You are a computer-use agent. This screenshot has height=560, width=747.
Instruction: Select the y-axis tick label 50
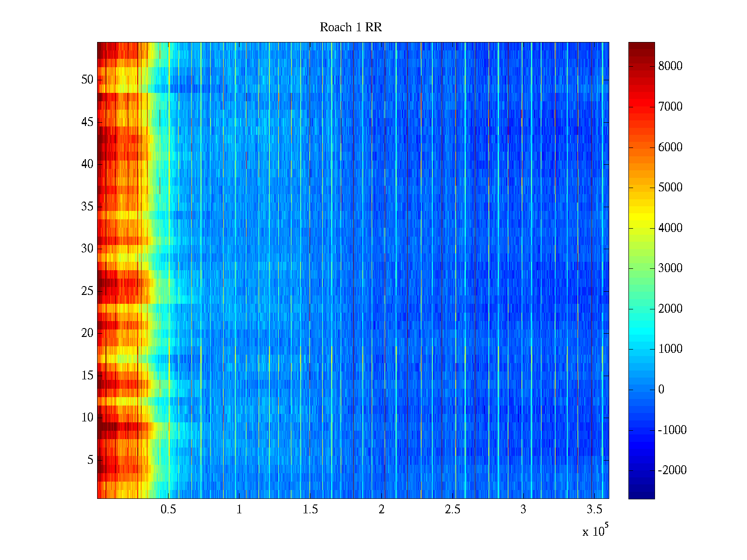(x=87, y=80)
